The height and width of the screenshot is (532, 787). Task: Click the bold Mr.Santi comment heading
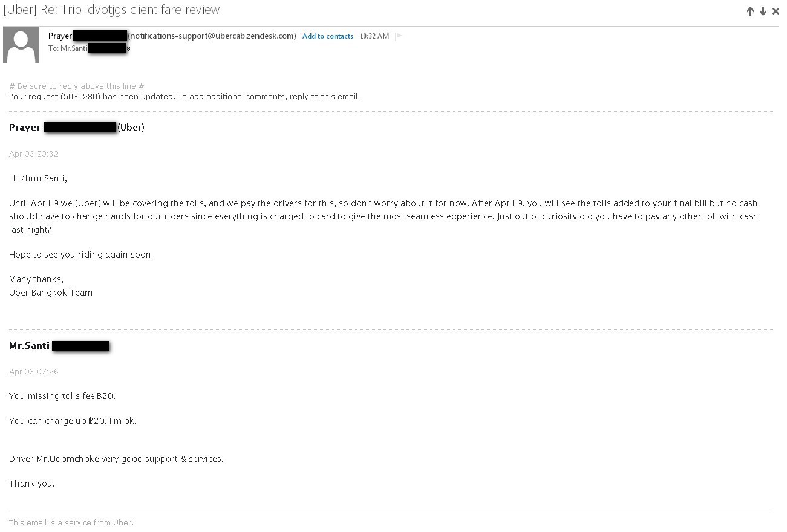click(59, 346)
